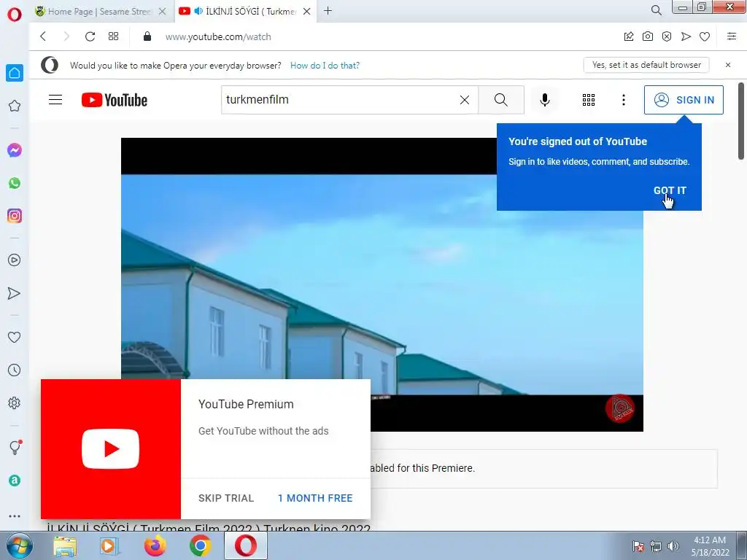The image size is (747, 560).
Task: Go back with the browser back arrow
Action: 43,36
